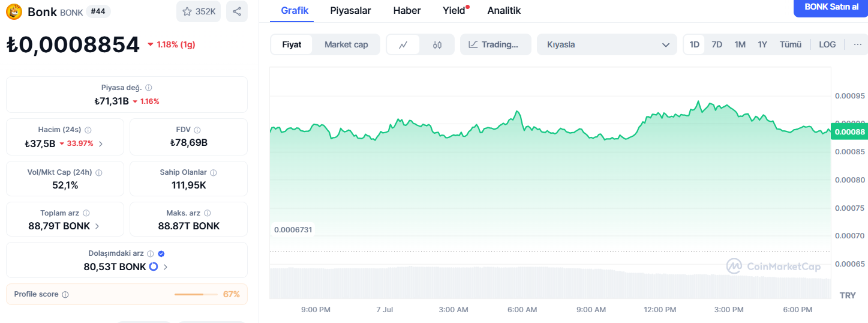
Task: Open the Kıyasla compare dropdown
Action: [607, 44]
